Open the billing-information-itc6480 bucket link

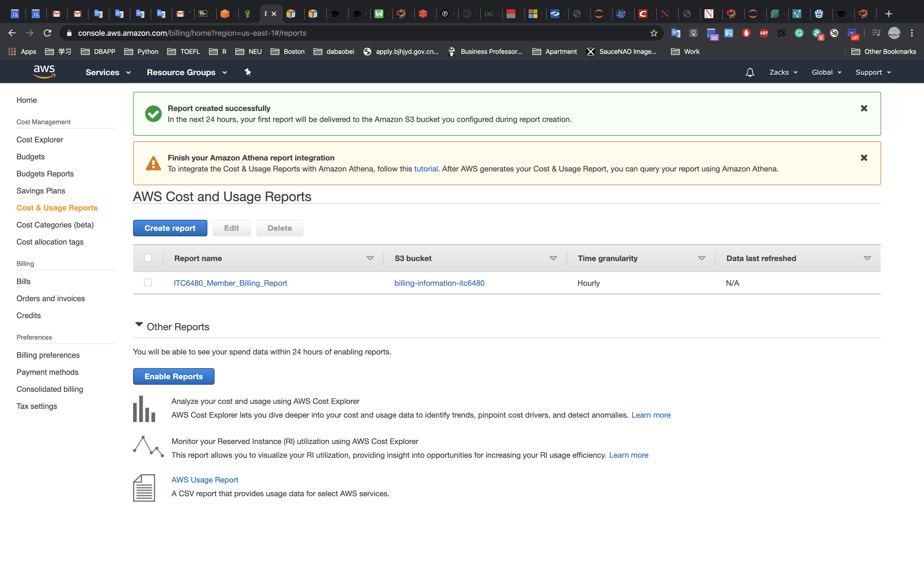point(439,283)
